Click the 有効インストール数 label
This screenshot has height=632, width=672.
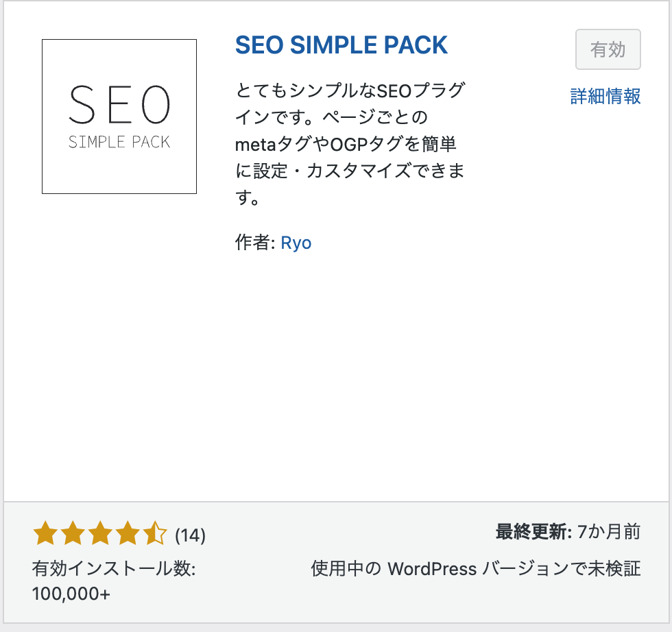114,569
